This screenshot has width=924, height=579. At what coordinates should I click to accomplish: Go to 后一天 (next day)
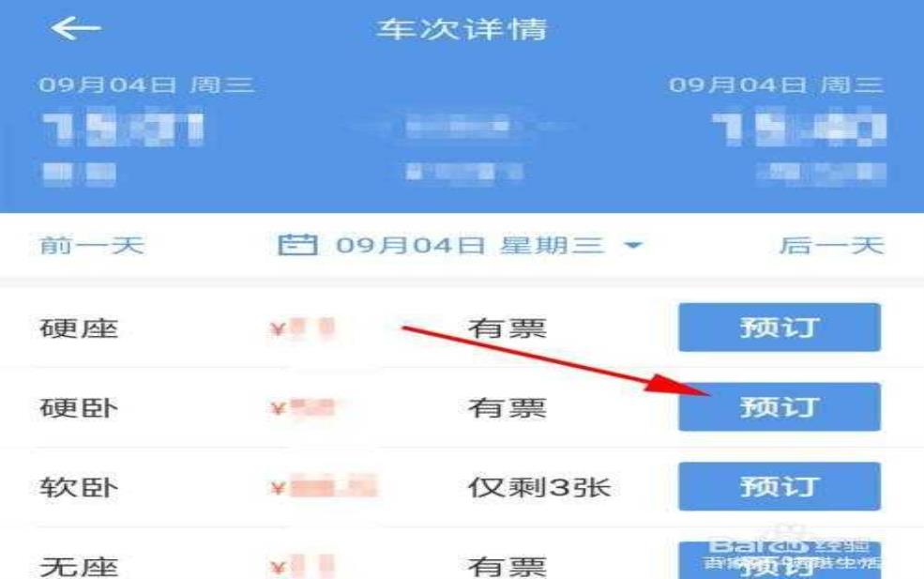[x=832, y=245]
